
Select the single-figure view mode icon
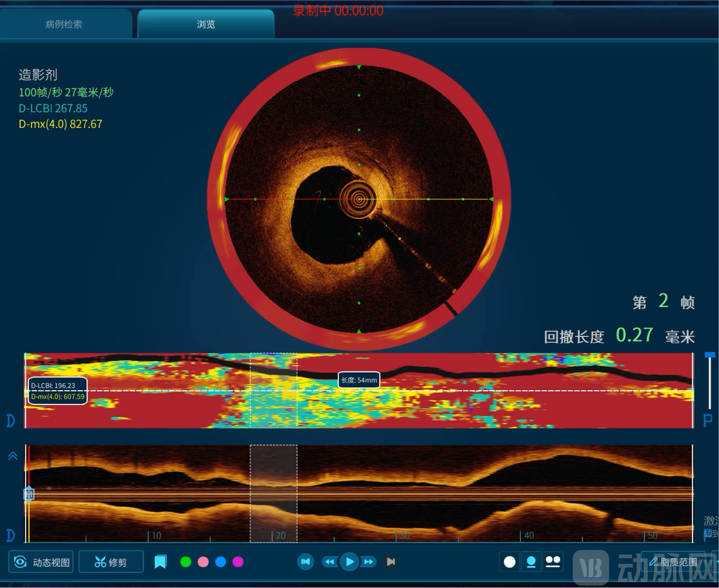(x=531, y=562)
